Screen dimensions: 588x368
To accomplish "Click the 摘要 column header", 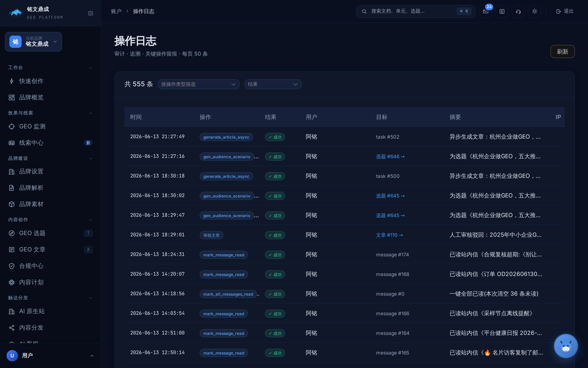I will point(455,117).
